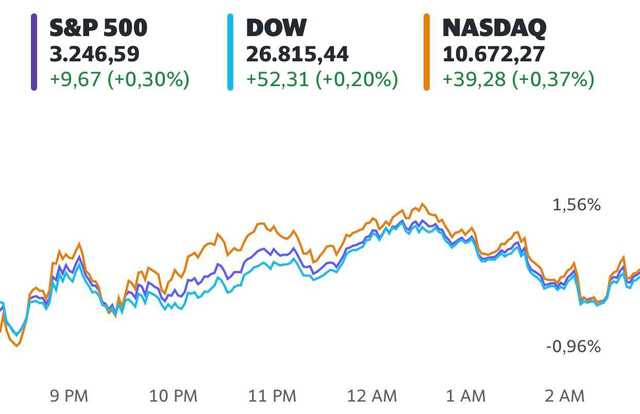Select the S&P 500 value 3.246,59
The height and width of the screenshot is (414, 640).
coord(97,51)
